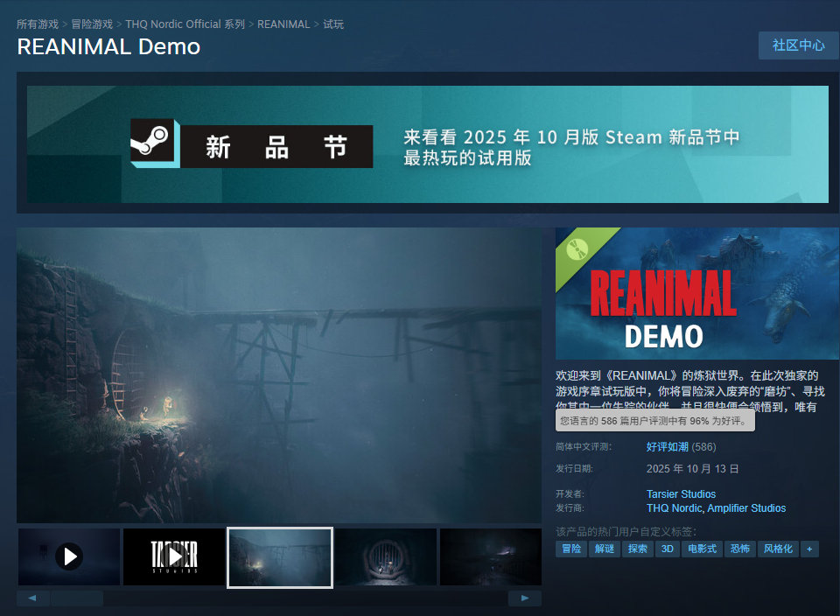Play the Tarsier Studios video thumbnail
840x616 pixels.
[174, 557]
